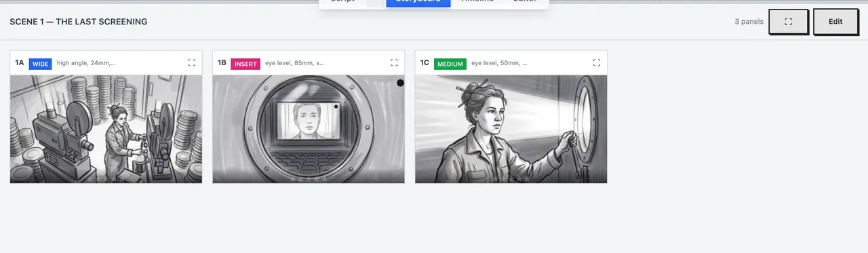Click the Scene 1 The Last Screening heading
The image size is (868, 253).
click(x=79, y=22)
